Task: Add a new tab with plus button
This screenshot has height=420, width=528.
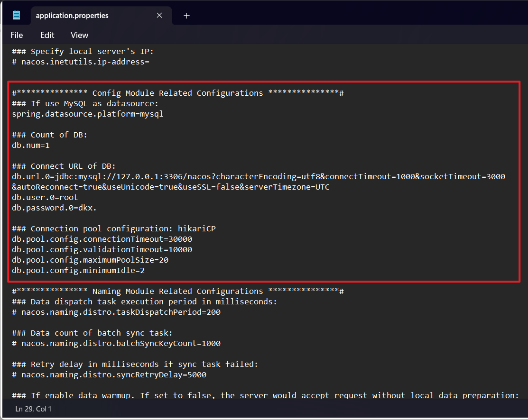Action: point(186,16)
